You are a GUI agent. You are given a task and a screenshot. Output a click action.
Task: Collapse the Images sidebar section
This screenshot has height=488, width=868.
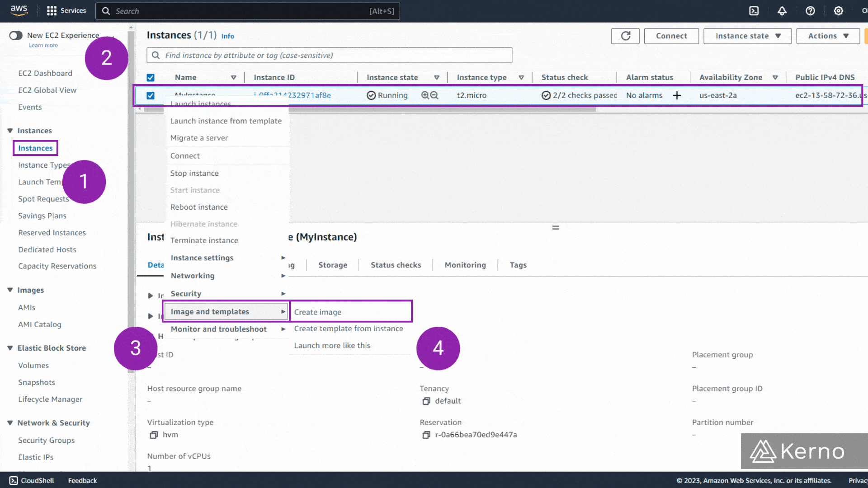point(10,290)
